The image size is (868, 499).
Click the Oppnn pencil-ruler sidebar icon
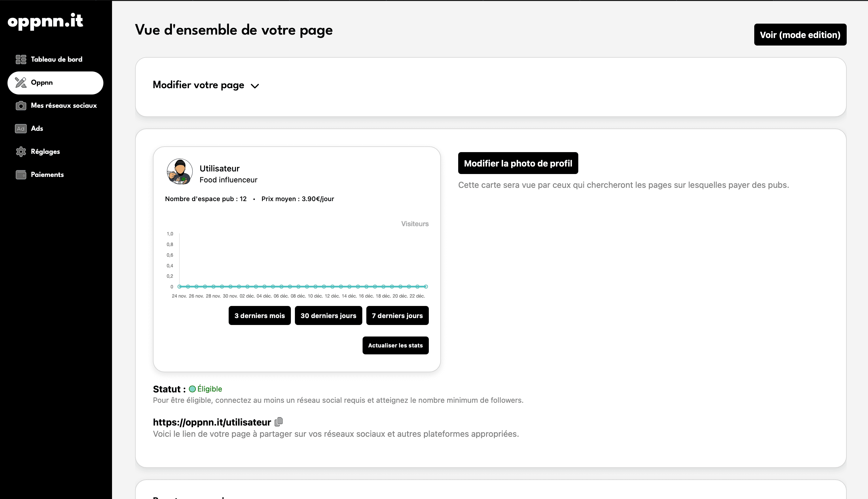pos(21,83)
